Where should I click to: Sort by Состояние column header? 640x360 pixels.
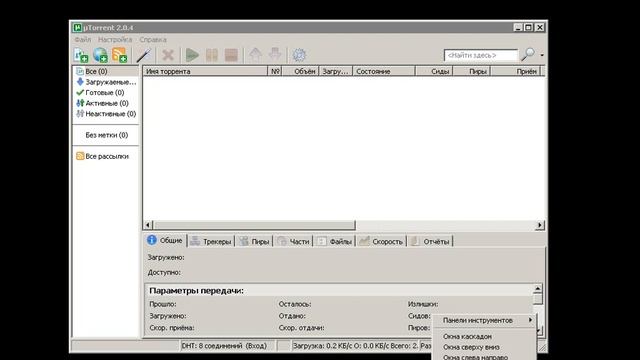[x=384, y=71]
